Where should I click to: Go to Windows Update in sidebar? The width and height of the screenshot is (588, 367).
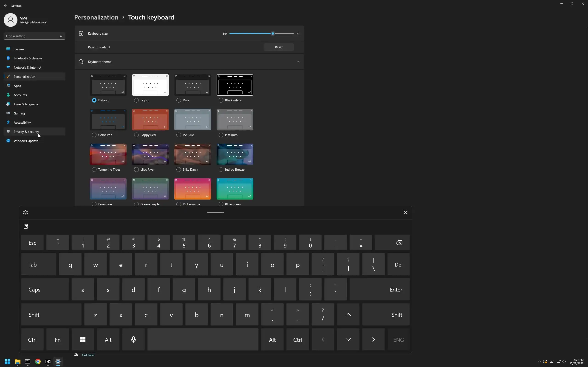point(26,141)
